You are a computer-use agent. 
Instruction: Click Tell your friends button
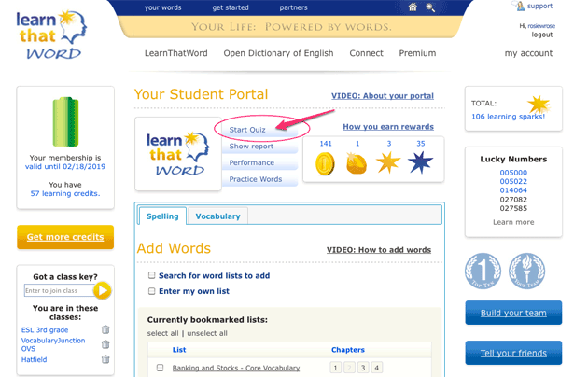[x=513, y=353]
